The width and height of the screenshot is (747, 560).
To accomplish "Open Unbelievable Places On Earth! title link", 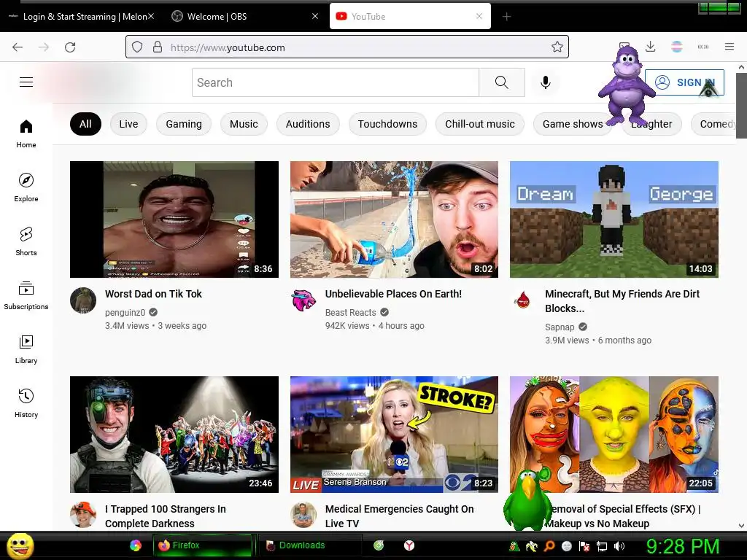I will (393, 294).
